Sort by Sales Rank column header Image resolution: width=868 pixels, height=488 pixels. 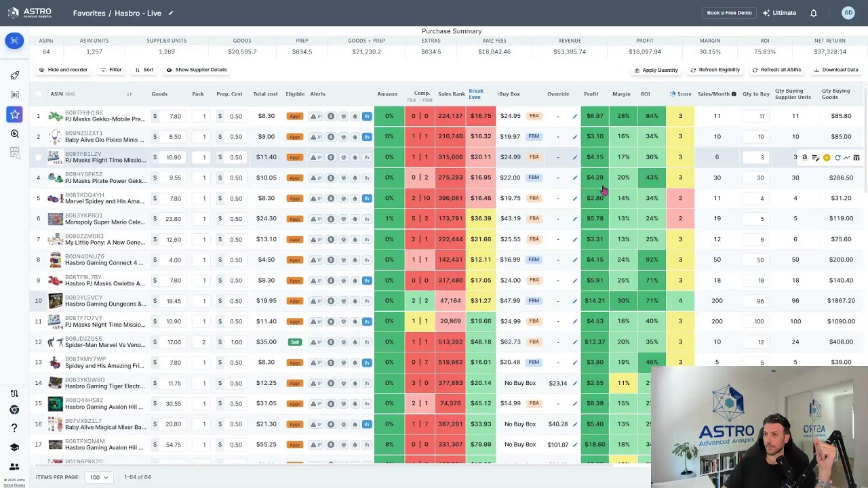tap(452, 94)
